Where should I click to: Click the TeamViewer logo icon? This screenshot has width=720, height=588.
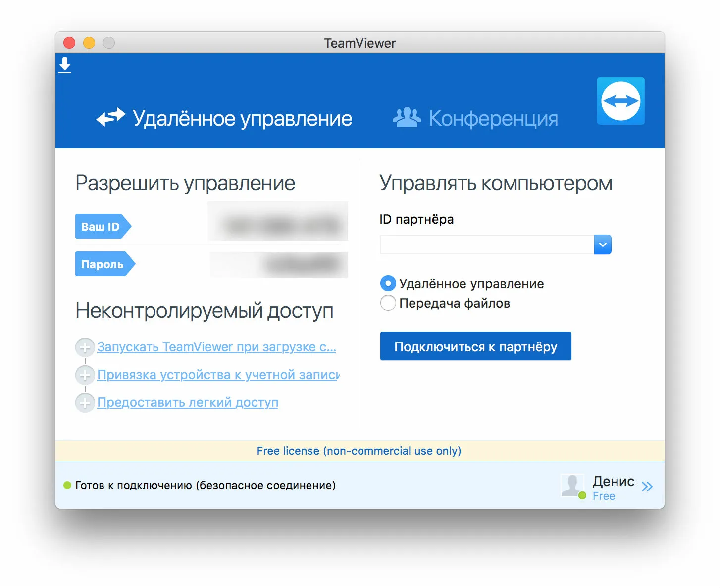620,101
